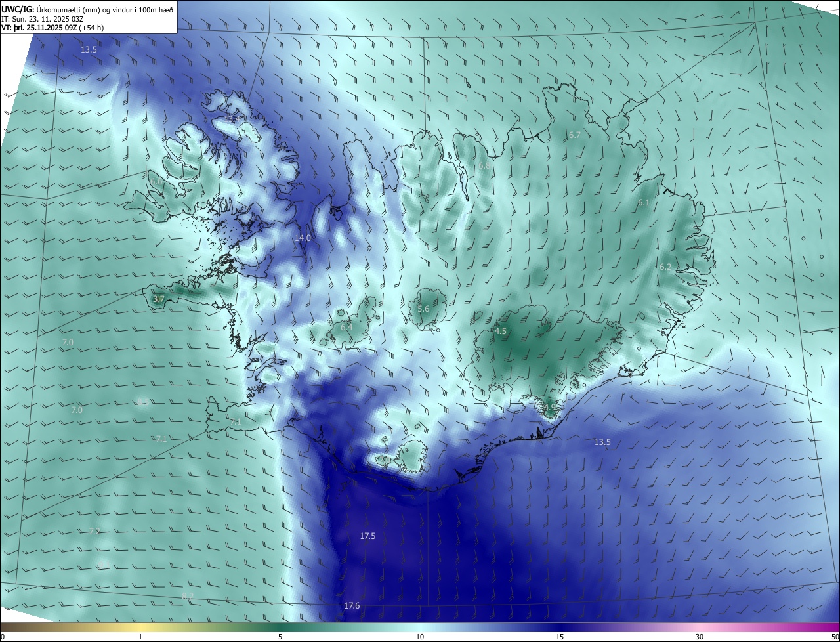Click the 17.5 value in the dark blue sea area
Image resolution: width=840 pixels, height=642 pixels.
click(x=367, y=536)
